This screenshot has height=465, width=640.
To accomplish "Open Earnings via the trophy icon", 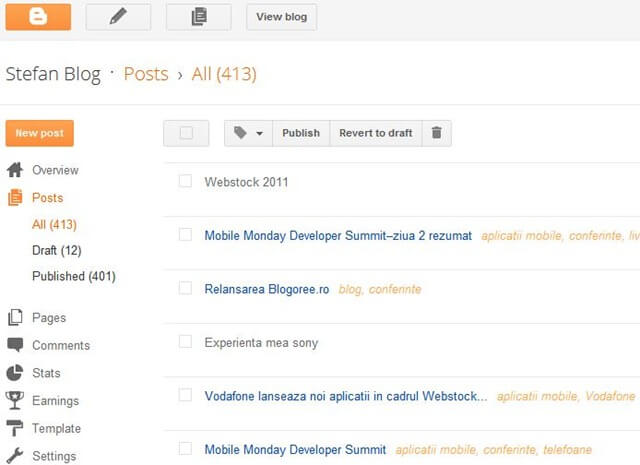I will 15,400.
